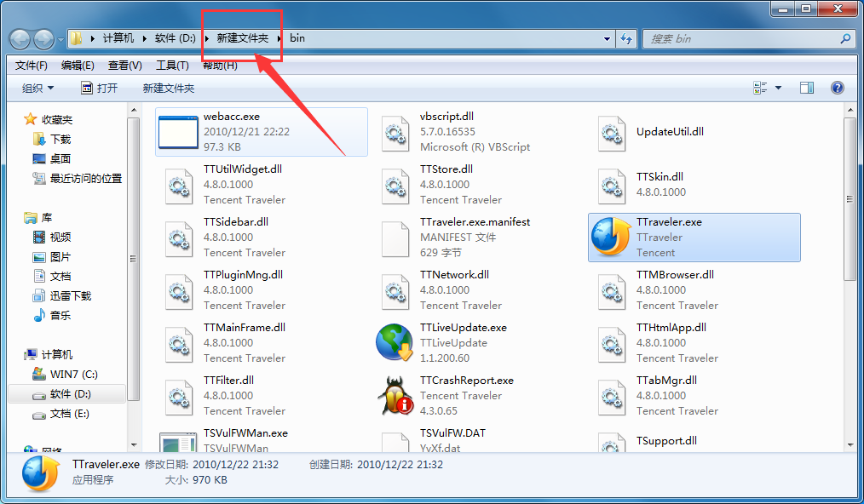Image resolution: width=864 pixels, height=504 pixels.
Task: Select the TTMainFrame.dll file icon
Action: [x=179, y=344]
